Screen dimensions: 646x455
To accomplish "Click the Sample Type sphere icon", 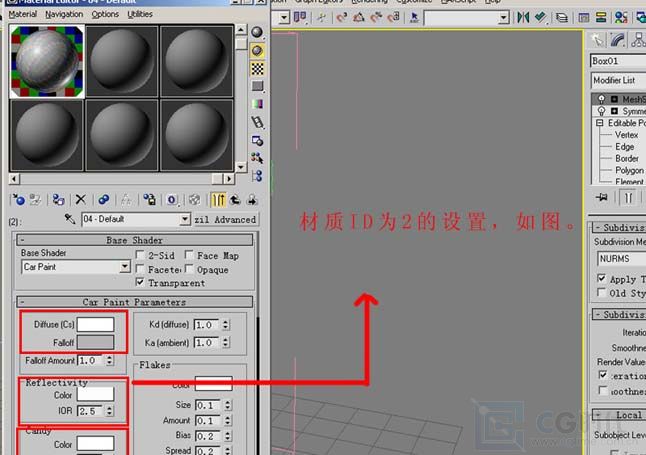I will (x=257, y=32).
